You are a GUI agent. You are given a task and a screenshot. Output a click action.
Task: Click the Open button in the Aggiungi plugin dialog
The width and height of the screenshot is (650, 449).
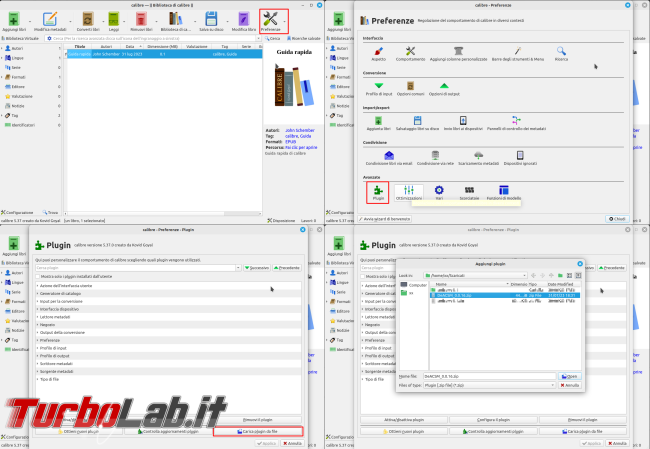570,376
